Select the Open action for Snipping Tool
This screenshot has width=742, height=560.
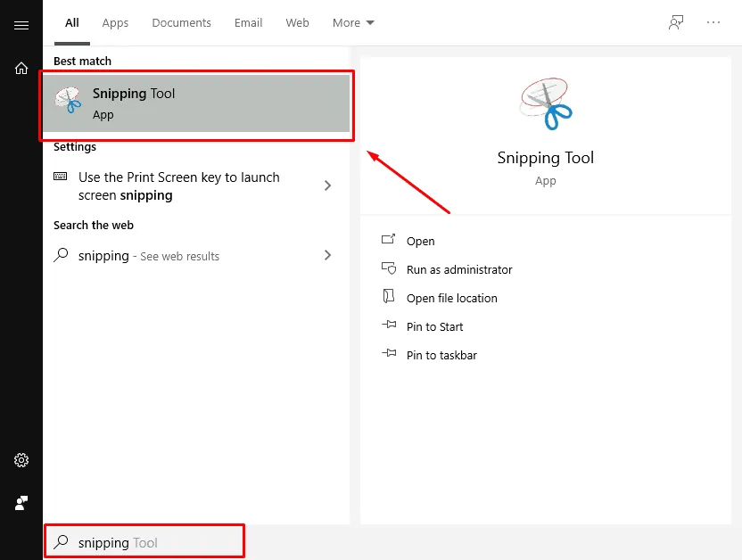pyautogui.click(x=420, y=242)
